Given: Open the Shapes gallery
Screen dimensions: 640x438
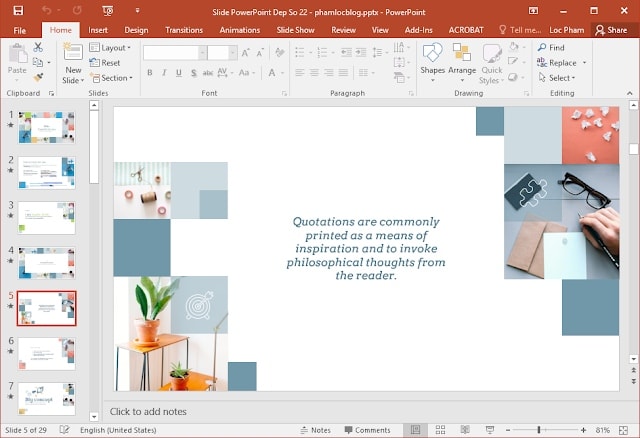Looking at the screenshot, I should pyautogui.click(x=432, y=62).
